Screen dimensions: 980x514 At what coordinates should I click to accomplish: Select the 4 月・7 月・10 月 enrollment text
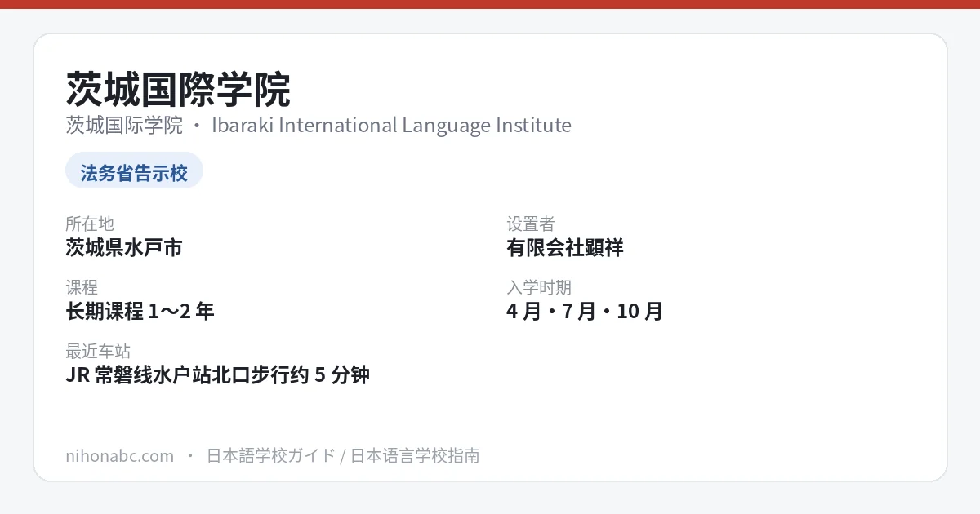[585, 311]
